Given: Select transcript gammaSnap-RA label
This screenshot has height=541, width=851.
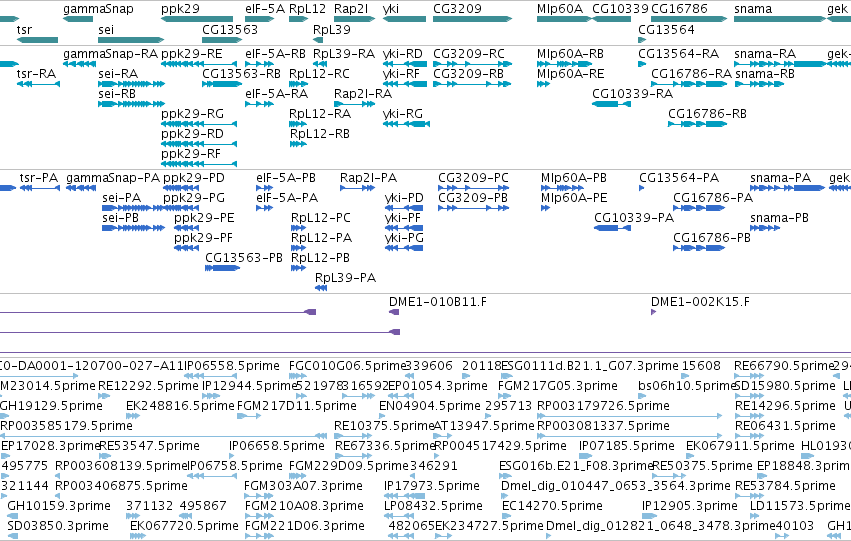Looking at the screenshot, I should [x=110, y=54].
